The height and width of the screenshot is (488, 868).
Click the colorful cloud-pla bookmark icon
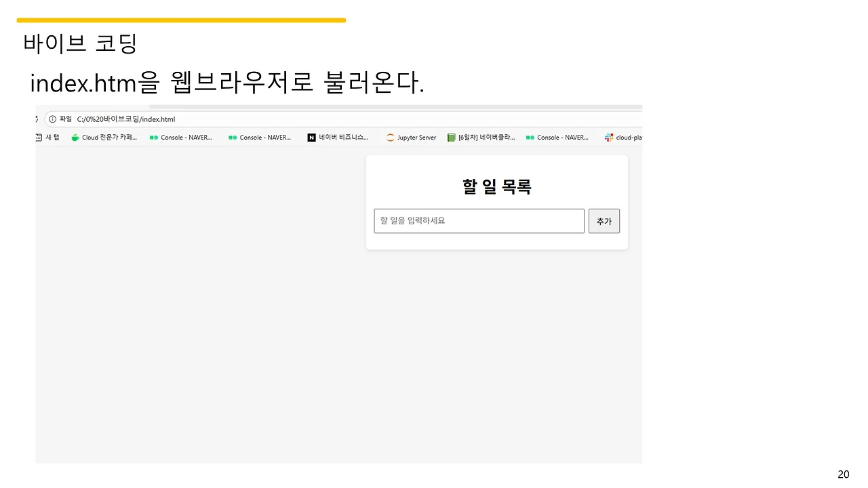608,137
